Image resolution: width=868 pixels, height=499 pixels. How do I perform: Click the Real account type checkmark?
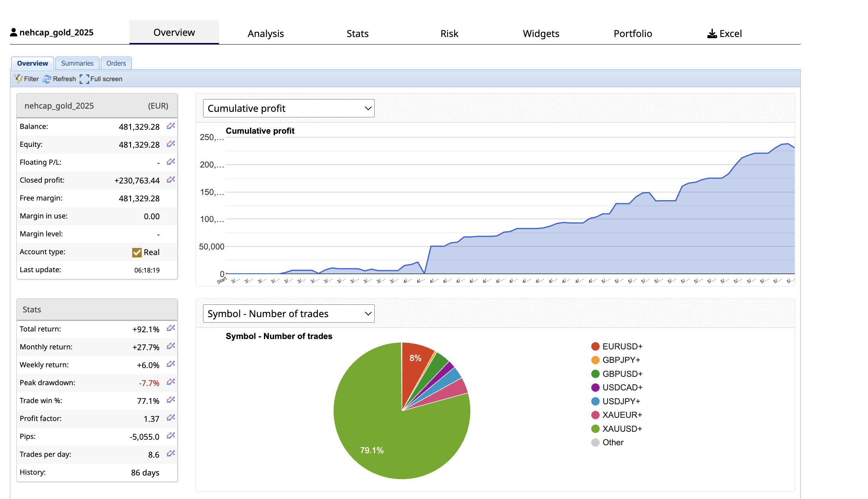click(x=137, y=252)
